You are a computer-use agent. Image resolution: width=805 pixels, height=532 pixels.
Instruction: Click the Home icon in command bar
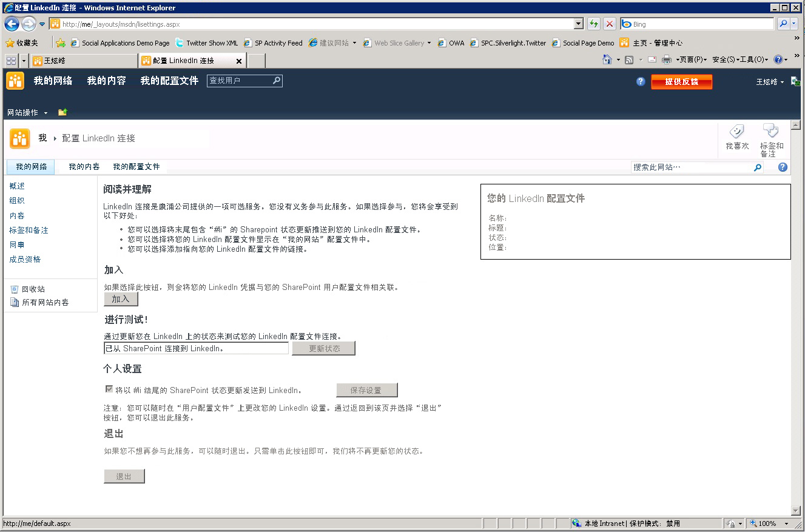(607, 59)
